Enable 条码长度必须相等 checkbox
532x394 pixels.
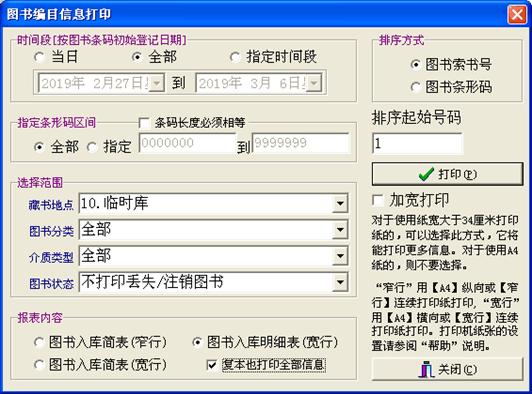coord(145,123)
